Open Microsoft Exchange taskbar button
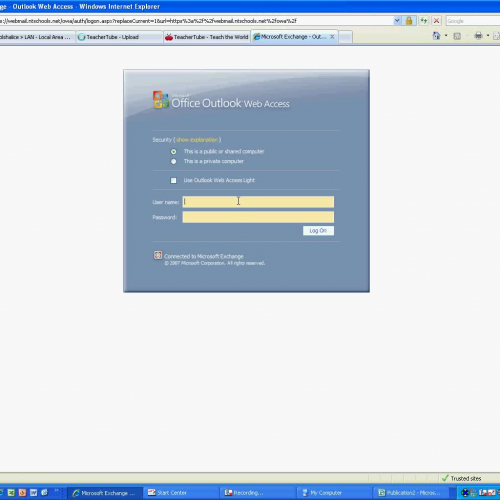The height and width of the screenshot is (500, 500). [x=105, y=493]
